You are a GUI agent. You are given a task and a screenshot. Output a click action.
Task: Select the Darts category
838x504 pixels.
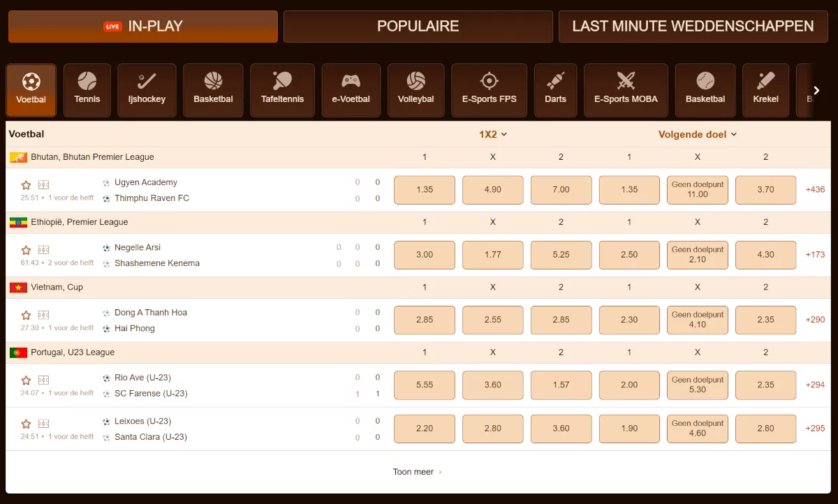click(x=556, y=90)
